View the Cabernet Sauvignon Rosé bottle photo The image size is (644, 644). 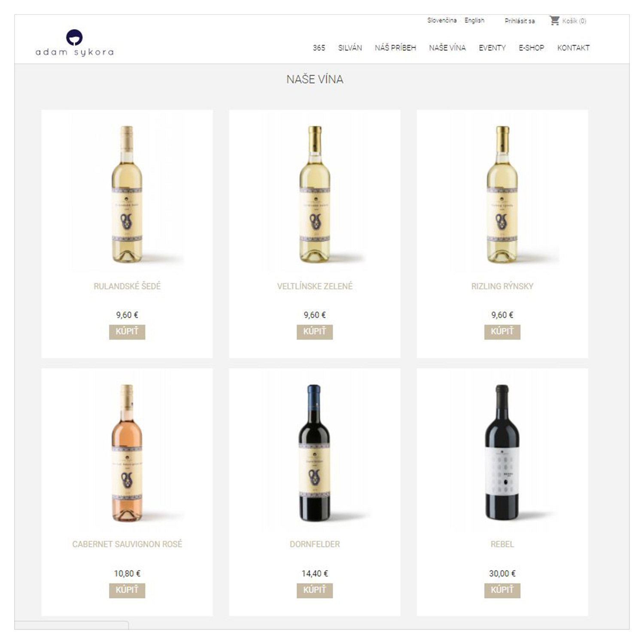[x=127, y=453]
